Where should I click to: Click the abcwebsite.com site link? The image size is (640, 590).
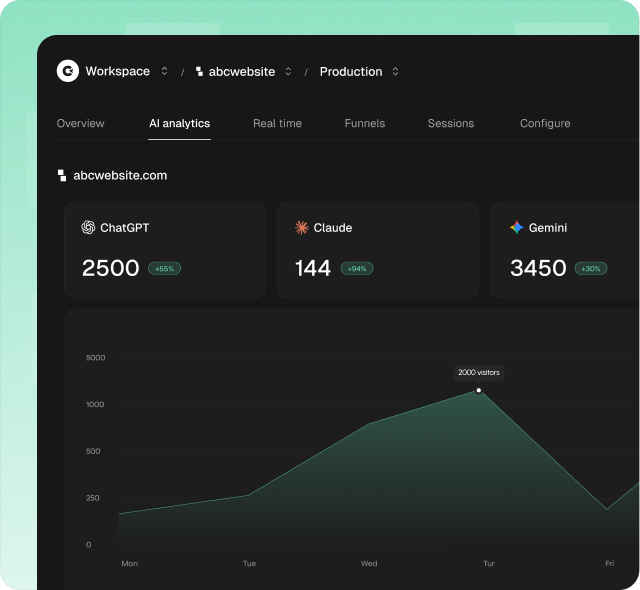point(120,175)
